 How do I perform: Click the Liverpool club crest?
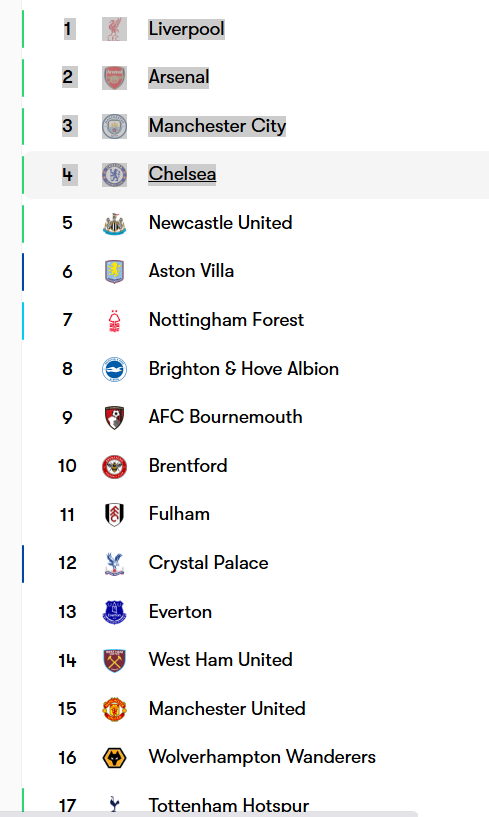click(114, 29)
